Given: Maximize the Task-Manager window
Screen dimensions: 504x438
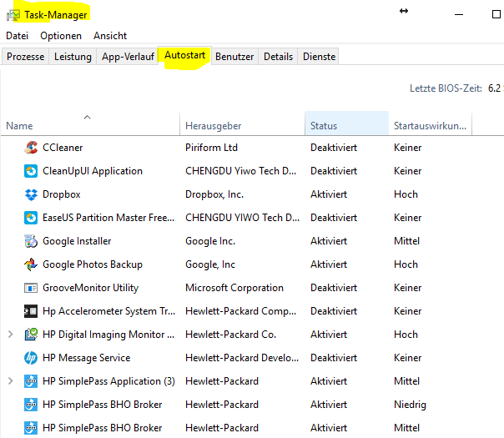Looking at the screenshot, I should coord(496,14).
